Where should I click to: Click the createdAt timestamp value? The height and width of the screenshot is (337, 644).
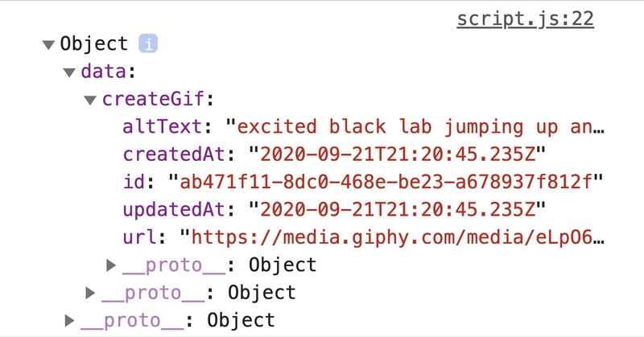coord(398,154)
